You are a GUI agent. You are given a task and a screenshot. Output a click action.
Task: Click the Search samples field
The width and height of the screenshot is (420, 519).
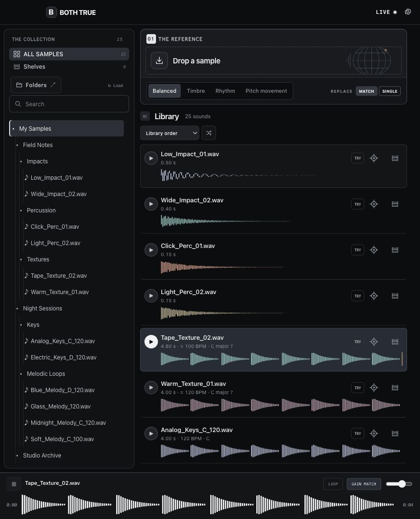69,104
